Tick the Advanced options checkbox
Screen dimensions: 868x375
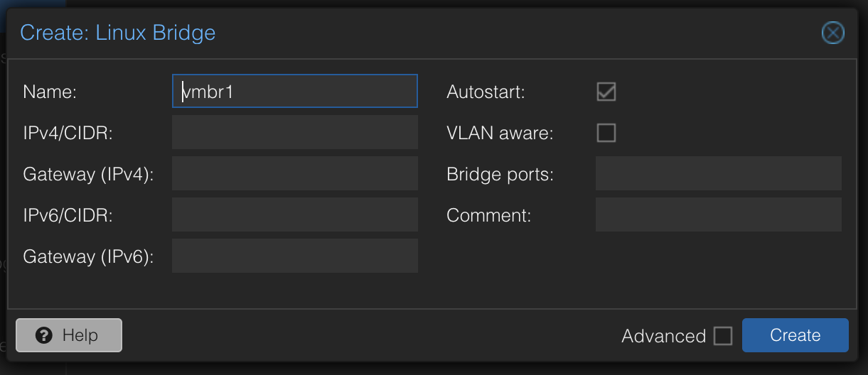click(x=723, y=336)
